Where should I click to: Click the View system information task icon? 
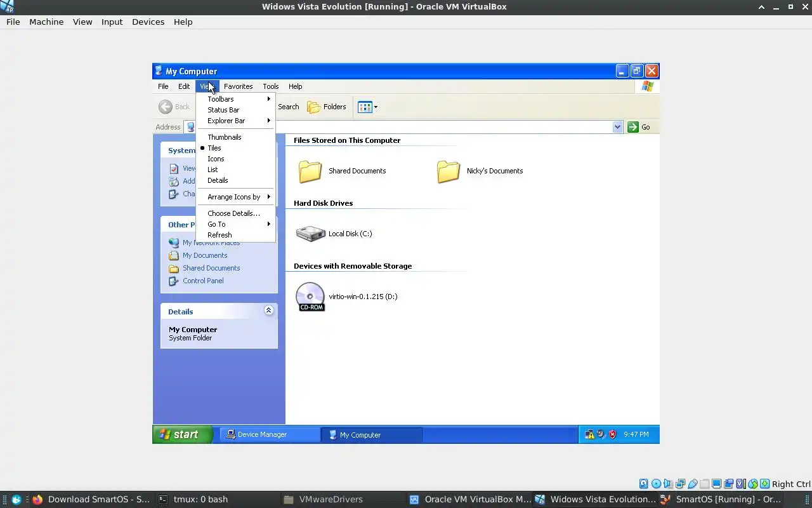tap(174, 168)
